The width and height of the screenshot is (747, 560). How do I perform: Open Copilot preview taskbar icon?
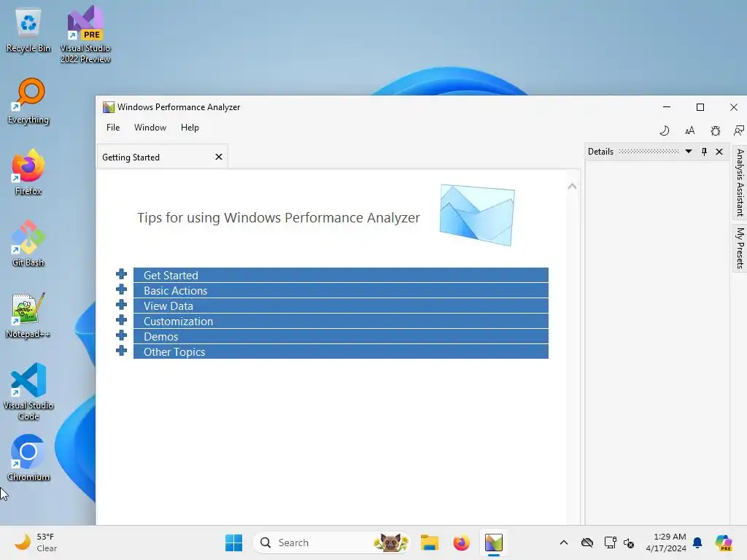724,542
